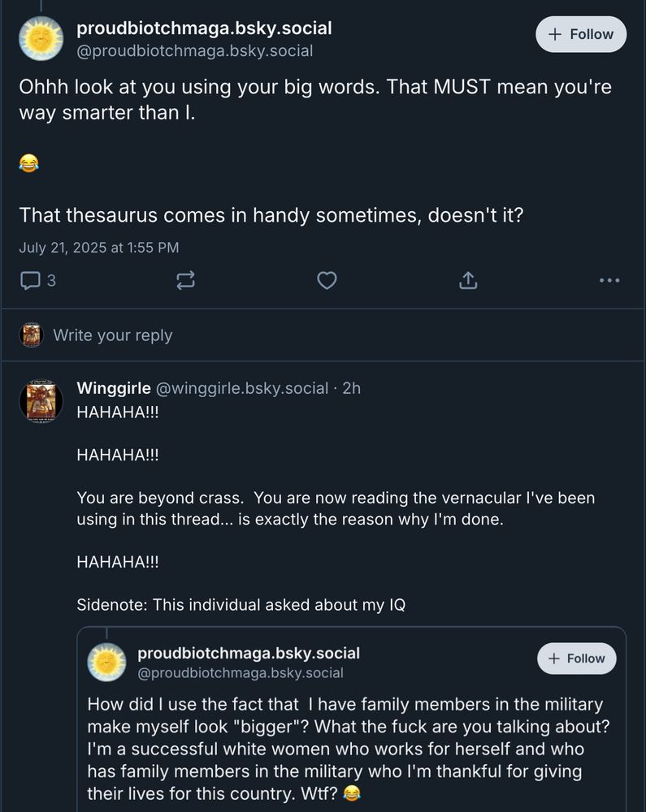
Task: Click the share upload arrow icon
Action: coord(468,281)
